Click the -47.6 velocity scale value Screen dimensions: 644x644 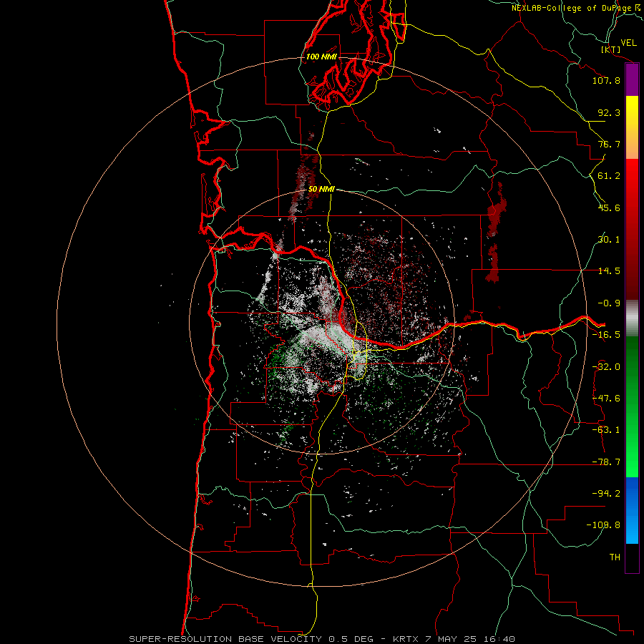(606, 399)
